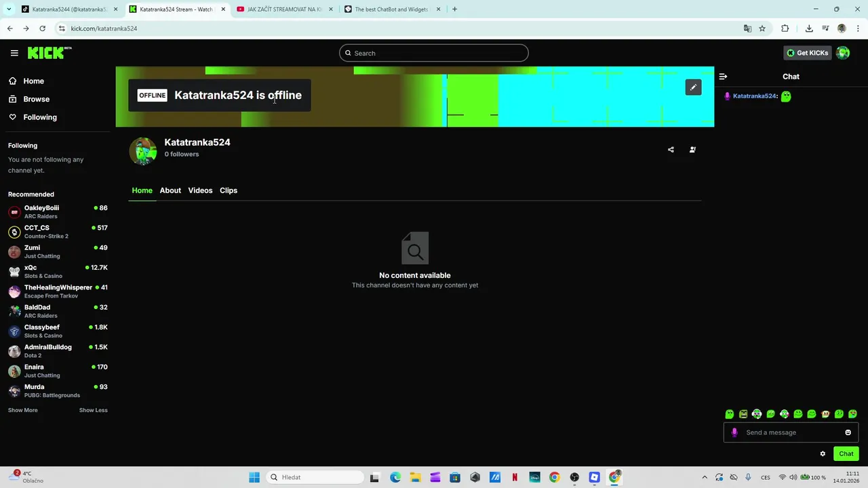This screenshot has height=488, width=868.
Task: Open chat settings gear icon
Action: 823,453
